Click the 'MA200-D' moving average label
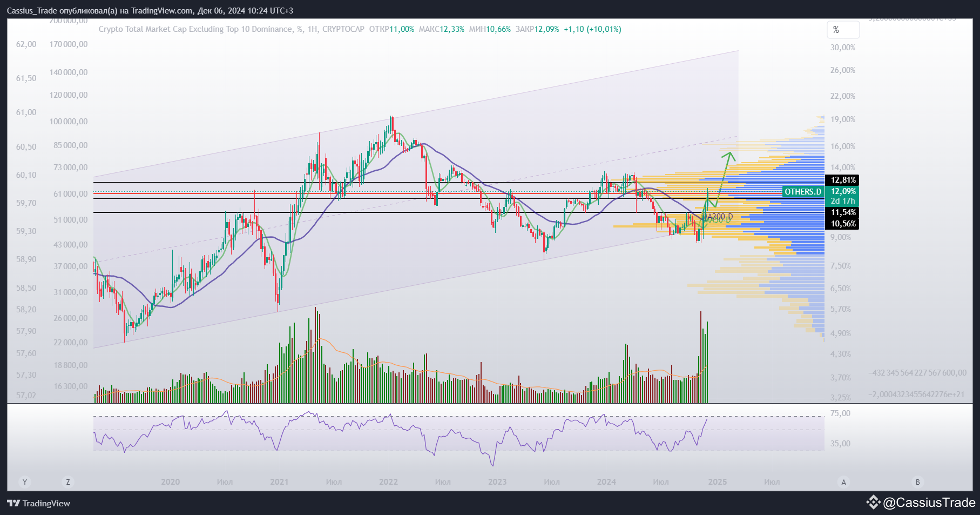The image size is (980, 515). pyautogui.click(x=719, y=217)
